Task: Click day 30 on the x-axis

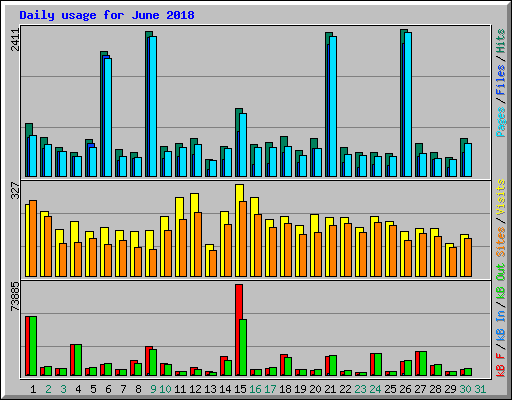Action: (465, 389)
